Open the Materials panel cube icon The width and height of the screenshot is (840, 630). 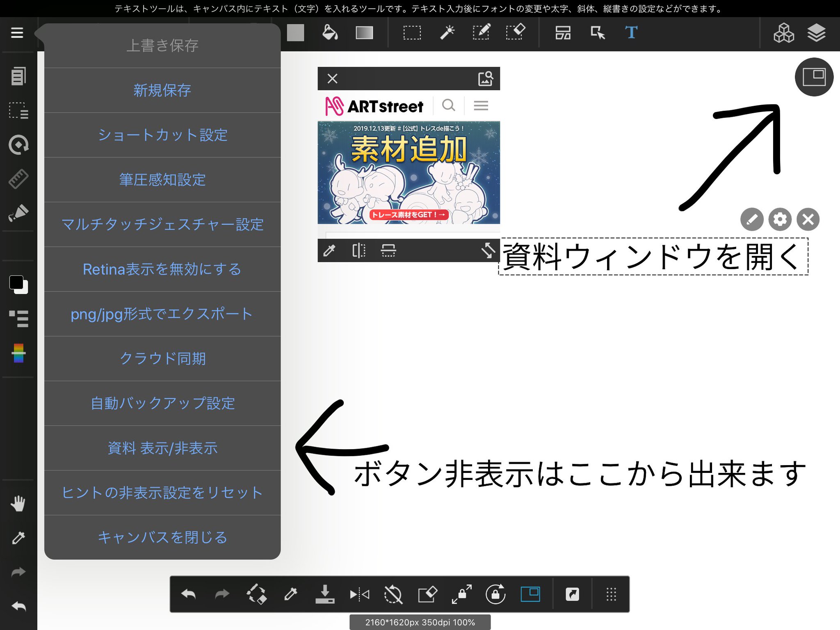(x=783, y=34)
